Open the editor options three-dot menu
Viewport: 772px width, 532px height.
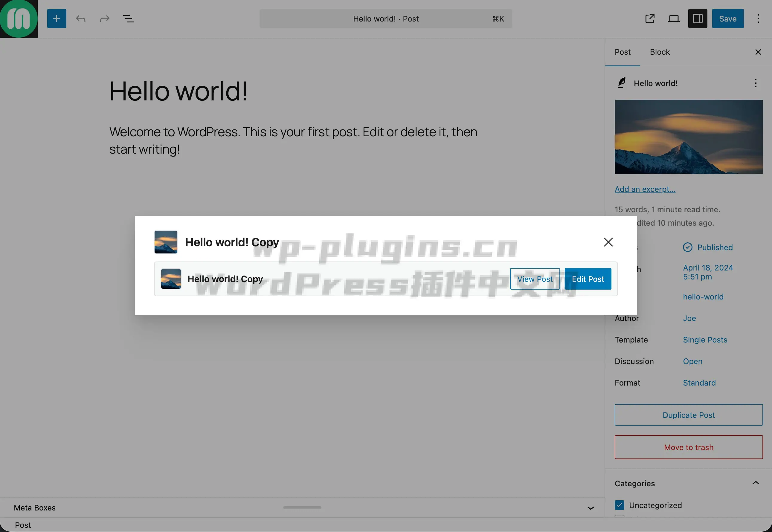(x=758, y=19)
